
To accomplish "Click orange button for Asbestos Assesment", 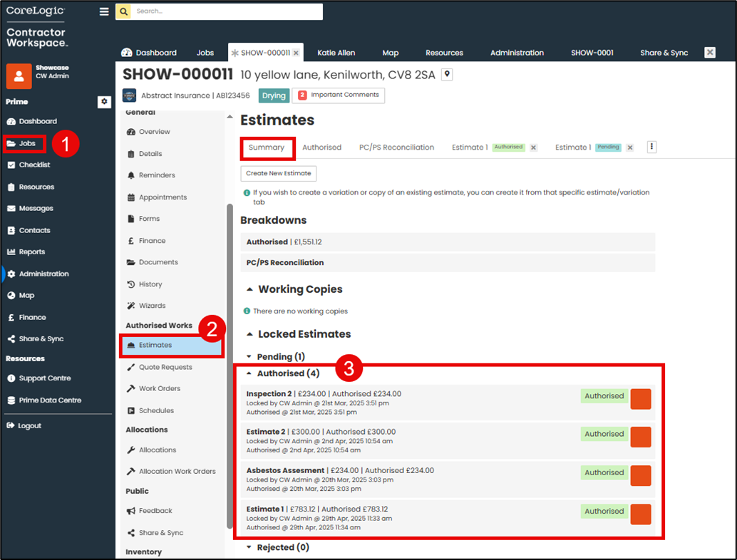I will click(641, 476).
